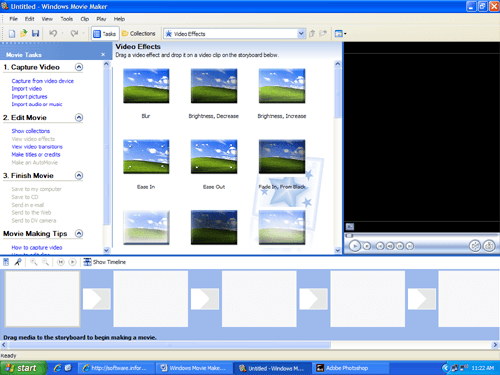The image size is (500, 375).
Task: Click the first empty storyboard cell
Action: pos(42,299)
